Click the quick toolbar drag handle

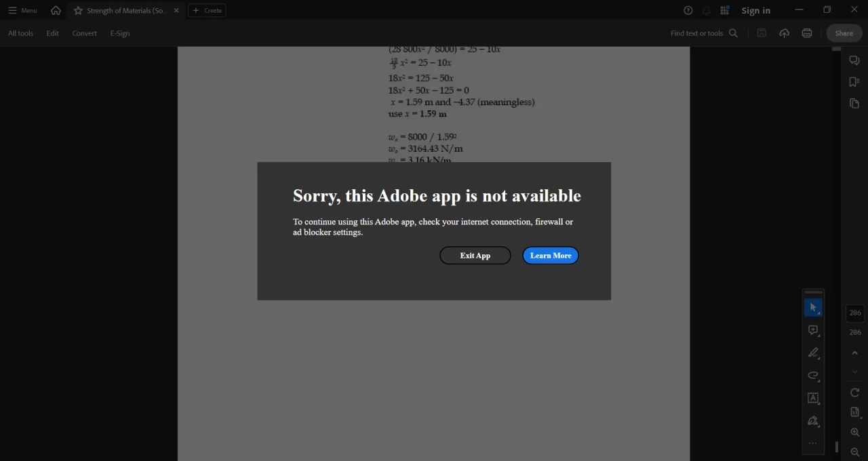(x=813, y=292)
